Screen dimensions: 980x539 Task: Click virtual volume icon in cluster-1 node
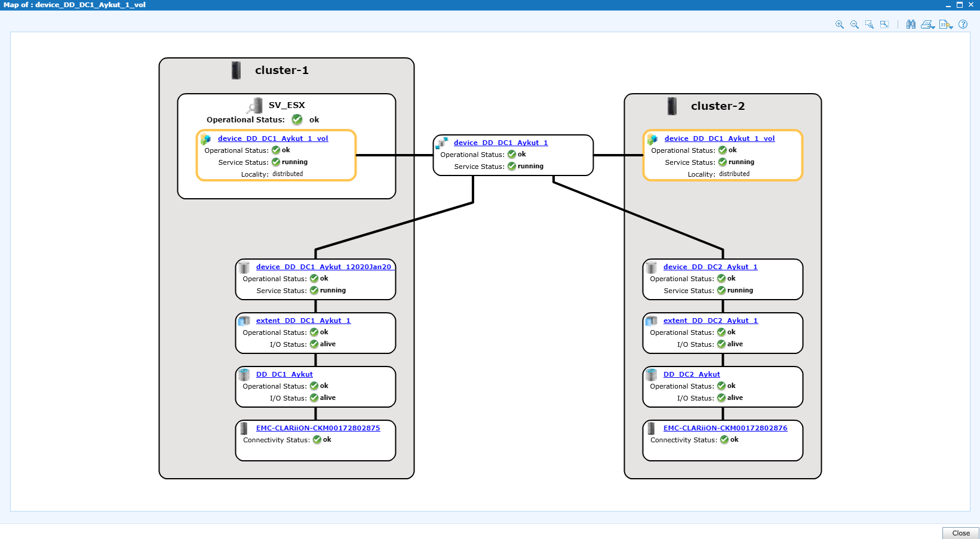[x=205, y=139]
